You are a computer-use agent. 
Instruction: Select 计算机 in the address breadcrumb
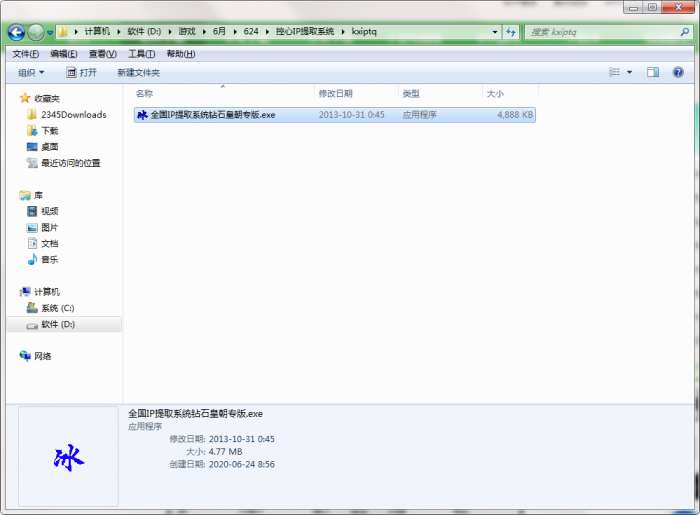tap(97, 32)
